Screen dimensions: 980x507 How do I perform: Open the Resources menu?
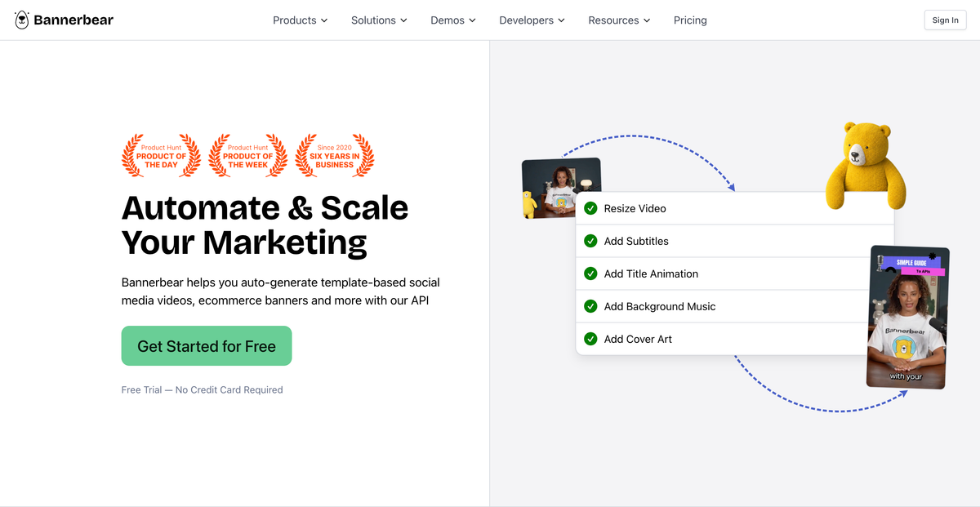coord(619,20)
